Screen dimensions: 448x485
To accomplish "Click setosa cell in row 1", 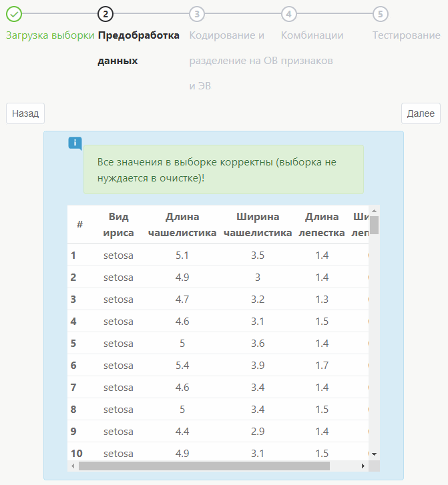I will [118, 256].
